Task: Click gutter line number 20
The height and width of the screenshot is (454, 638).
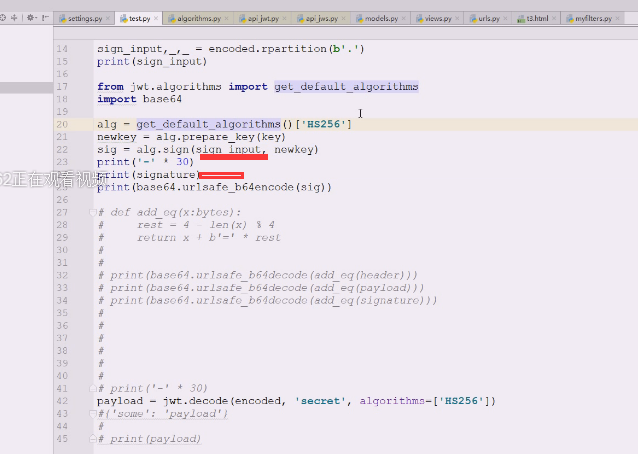Action: click(62, 124)
